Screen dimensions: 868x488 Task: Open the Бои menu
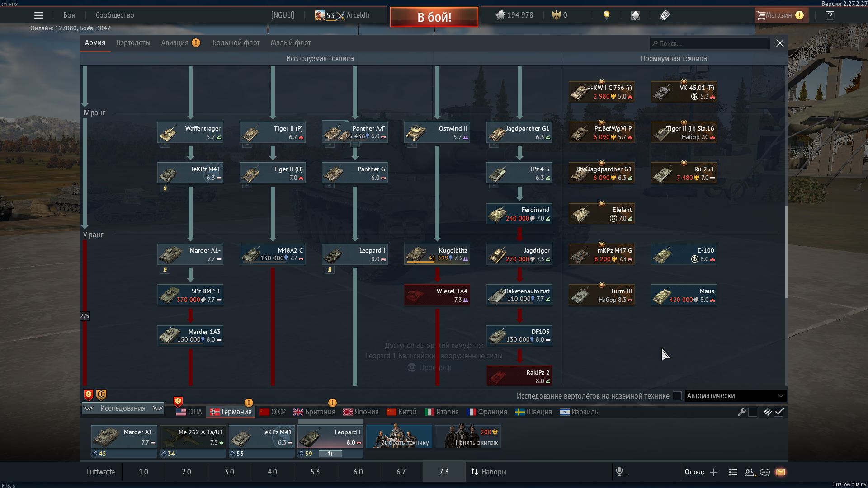pos(69,15)
